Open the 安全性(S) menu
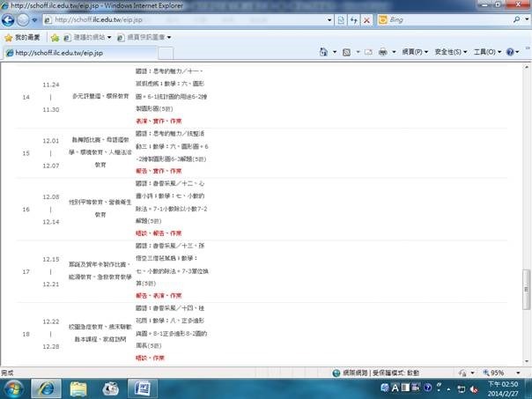The image size is (532, 399). (x=451, y=53)
